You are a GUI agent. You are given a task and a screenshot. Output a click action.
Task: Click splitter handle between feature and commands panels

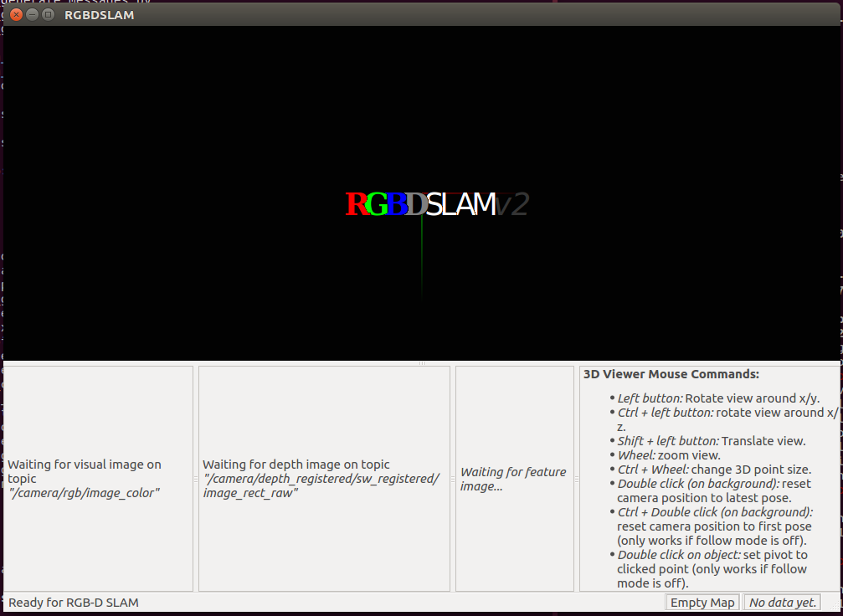[576, 479]
